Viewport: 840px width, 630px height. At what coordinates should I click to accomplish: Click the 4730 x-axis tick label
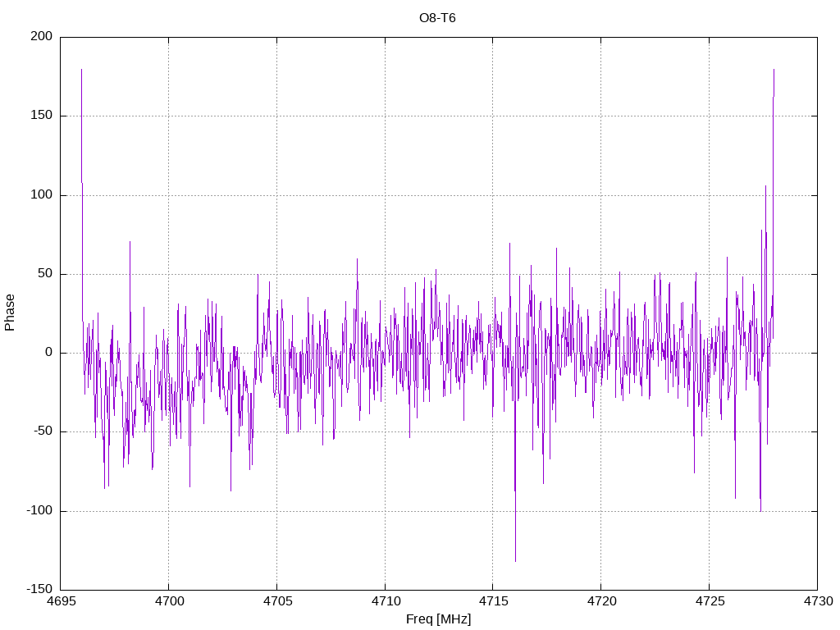tap(818, 601)
